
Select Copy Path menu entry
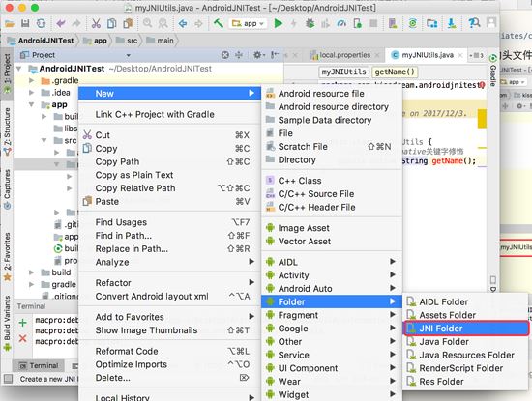pyautogui.click(x=169, y=161)
